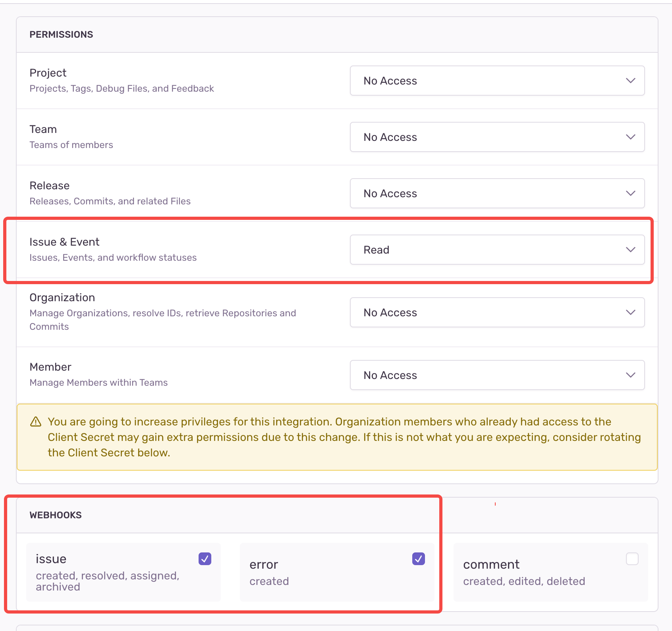
Task: Click the chevron arrow in the Member dropdown
Action: click(x=630, y=375)
